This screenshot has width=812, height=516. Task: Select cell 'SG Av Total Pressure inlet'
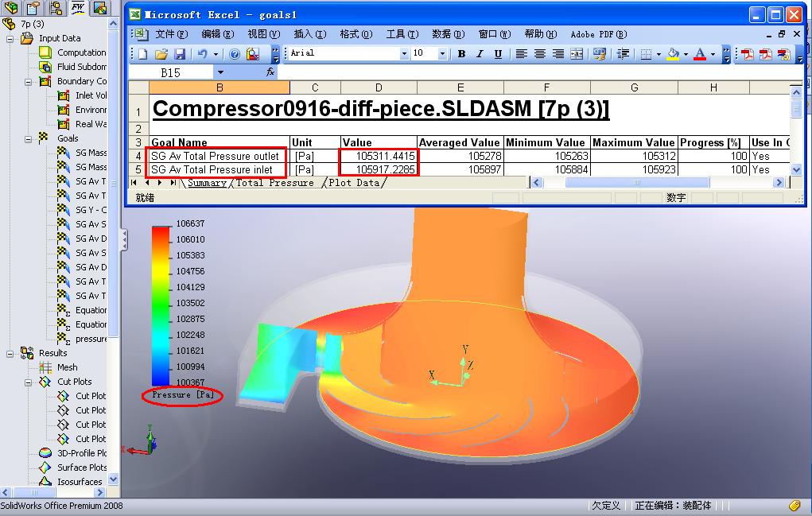click(x=219, y=169)
